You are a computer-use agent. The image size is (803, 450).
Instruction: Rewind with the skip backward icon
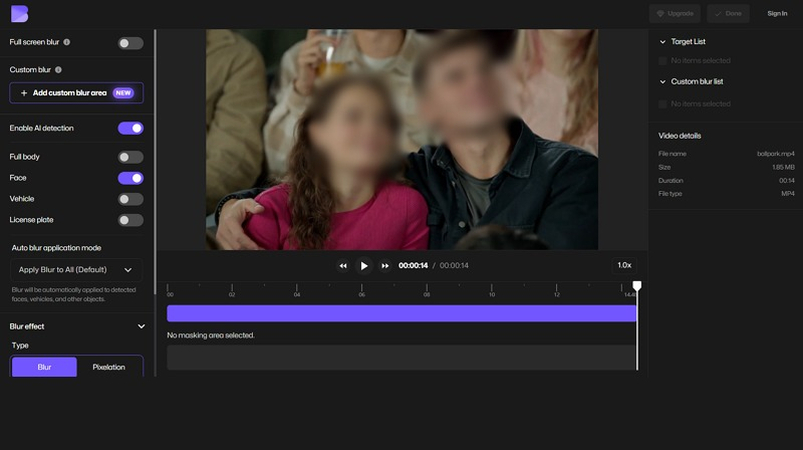click(x=343, y=266)
